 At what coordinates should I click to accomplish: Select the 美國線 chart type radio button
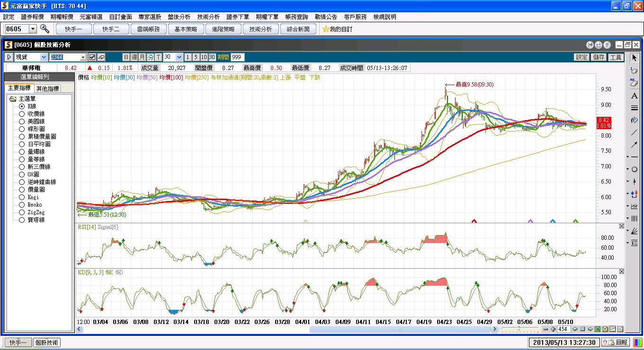(x=22, y=122)
